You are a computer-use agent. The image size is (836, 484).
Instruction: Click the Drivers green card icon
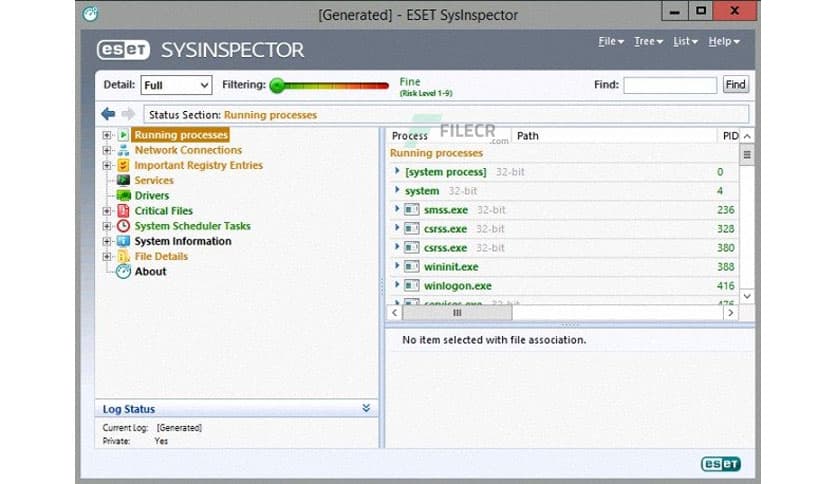click(123, 196)
